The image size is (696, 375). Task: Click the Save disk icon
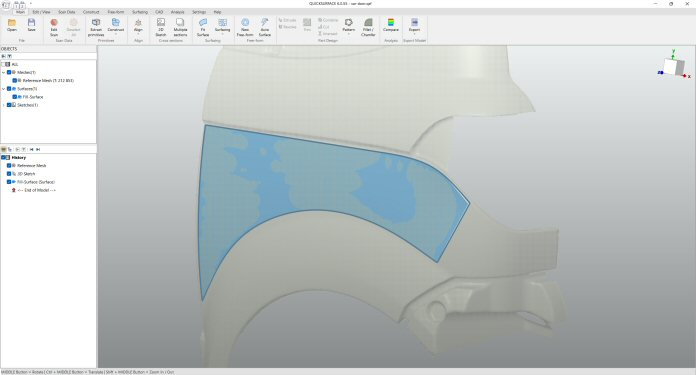[x=32, y=25]
